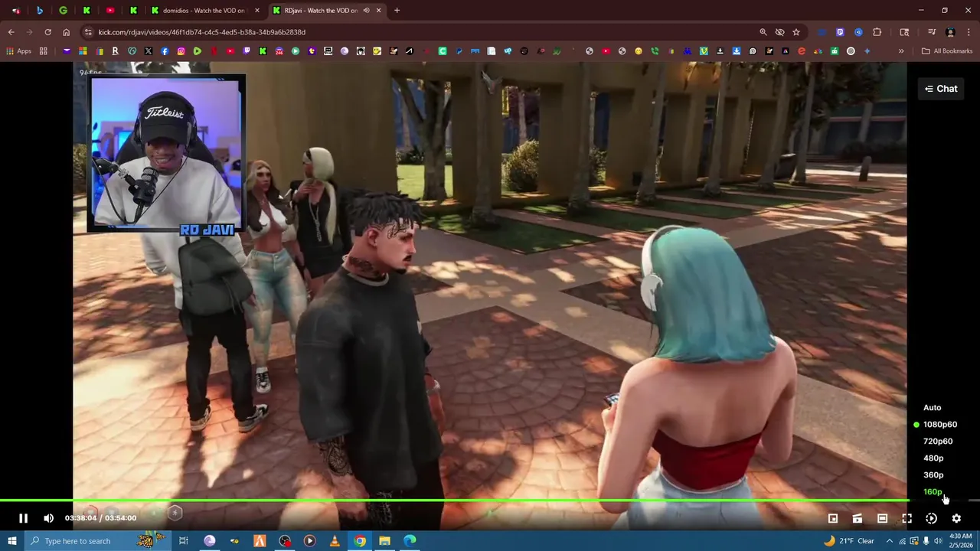
Task: Open a new browser tab
Action: click(x=397, y=11)
